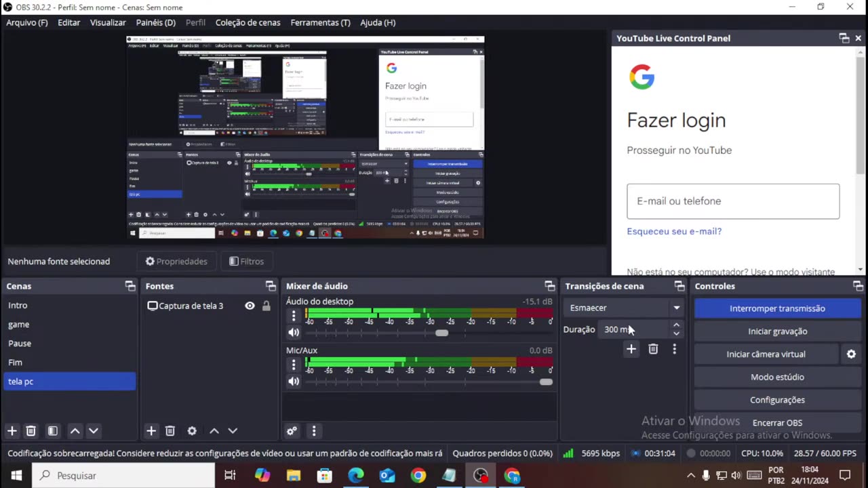Screen dimensions: 868x488
Task: Select game scene
Action: (69, 325)
